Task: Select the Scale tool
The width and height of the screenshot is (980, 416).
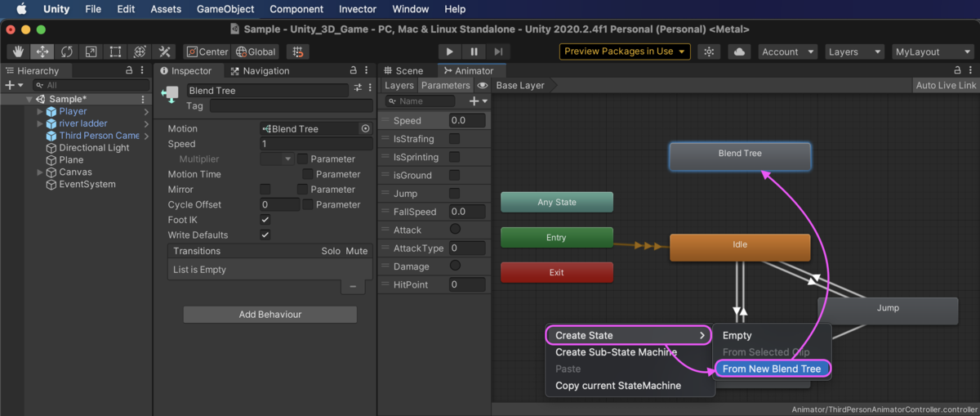Action: (x=91, y=51)
